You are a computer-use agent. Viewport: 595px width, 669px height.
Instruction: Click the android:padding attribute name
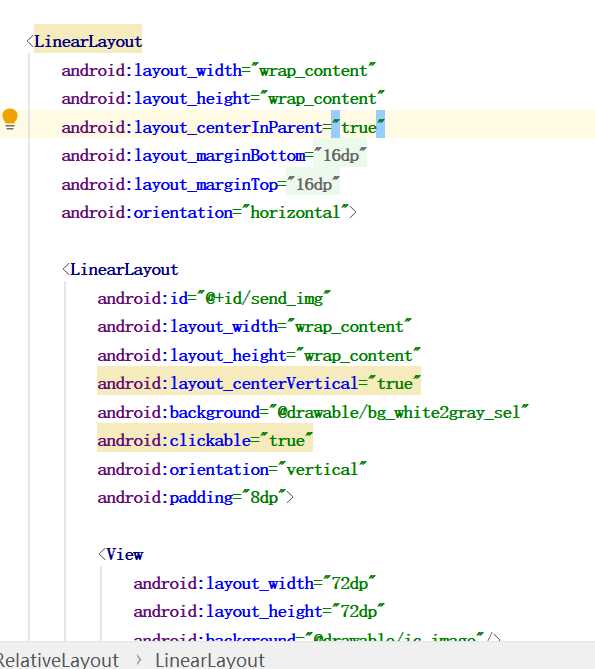click(165, 497)
